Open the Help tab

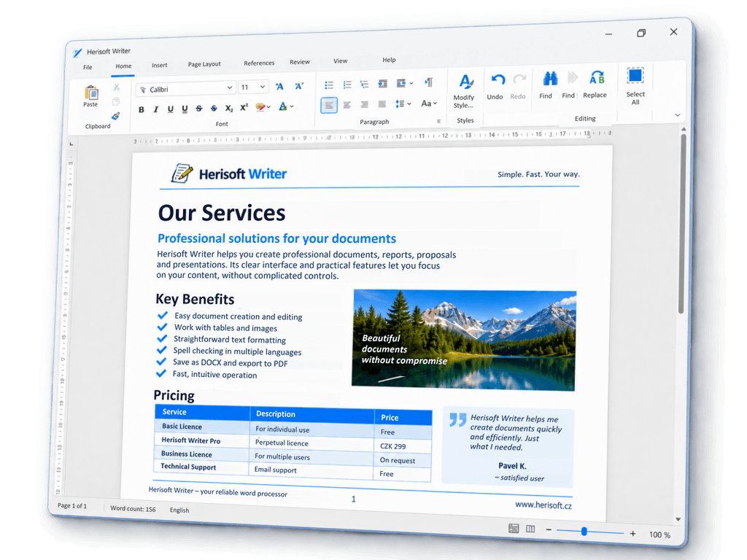pyautogui.click(x=390, y=60)
